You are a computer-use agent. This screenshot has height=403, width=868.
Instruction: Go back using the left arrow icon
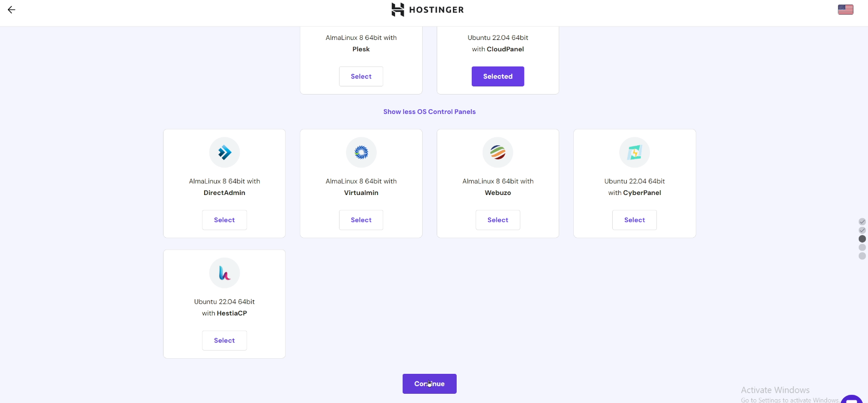click(11, 10)
